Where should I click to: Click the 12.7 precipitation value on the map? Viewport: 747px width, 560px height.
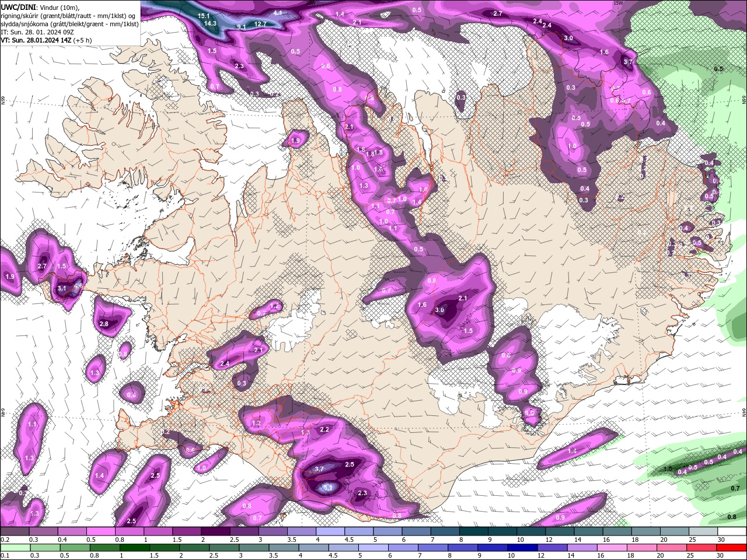click(x=260, y=24)
